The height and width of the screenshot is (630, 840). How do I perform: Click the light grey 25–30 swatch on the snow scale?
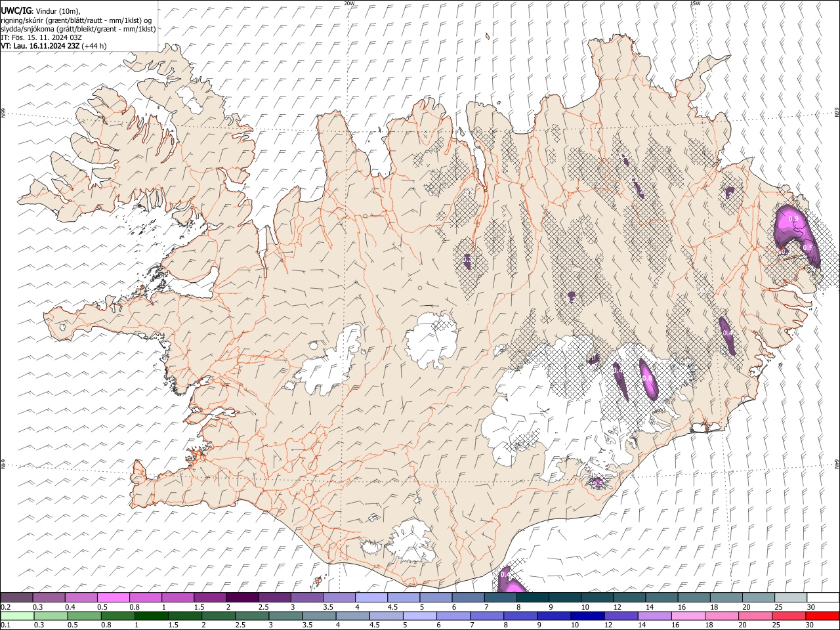coord(791,597)
